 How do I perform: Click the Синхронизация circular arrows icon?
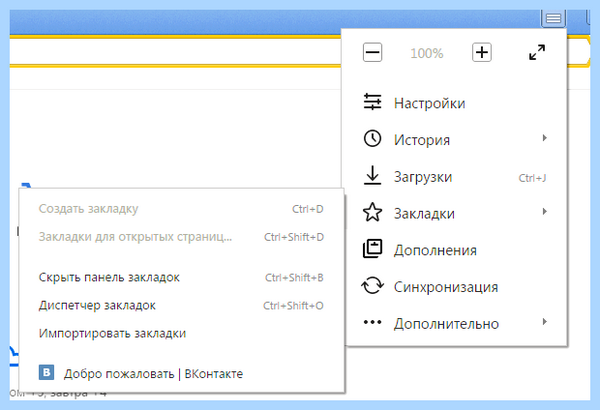coord(372,286)
